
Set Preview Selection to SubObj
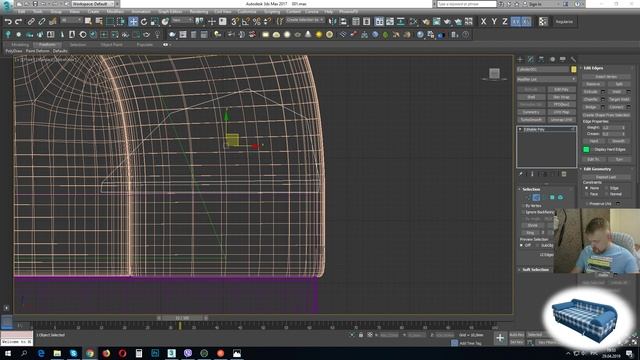pyautogui.click(x=538, y=245)
